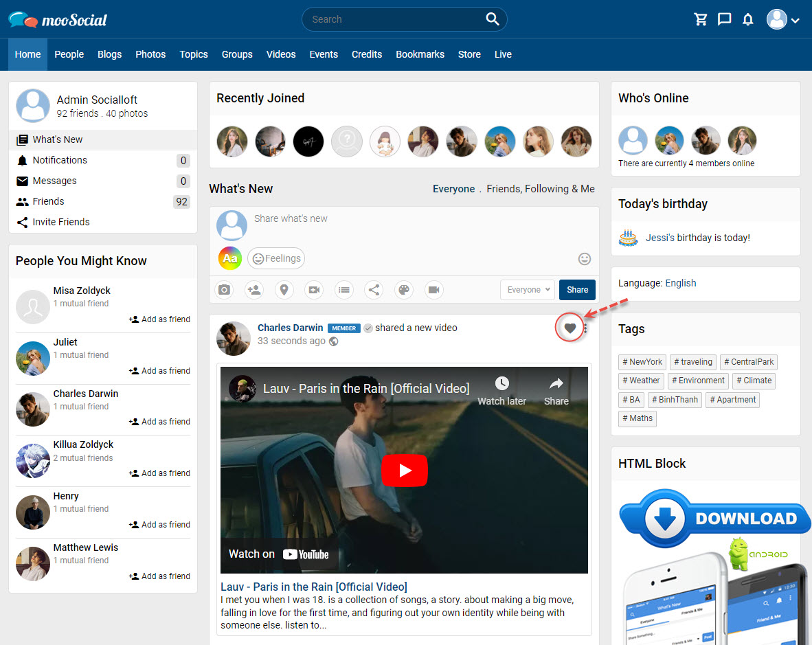Click the blue Share post button

(x=577, y=290)
